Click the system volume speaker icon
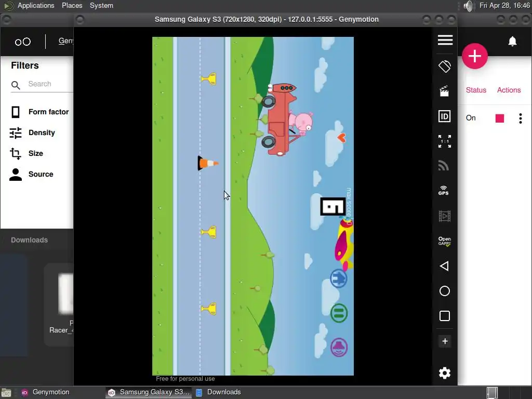This screenshot has height=399, width=532. [468, 6]
